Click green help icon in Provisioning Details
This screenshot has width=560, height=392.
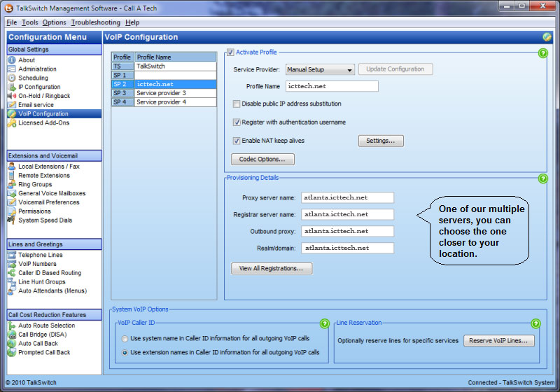(542, 178)
